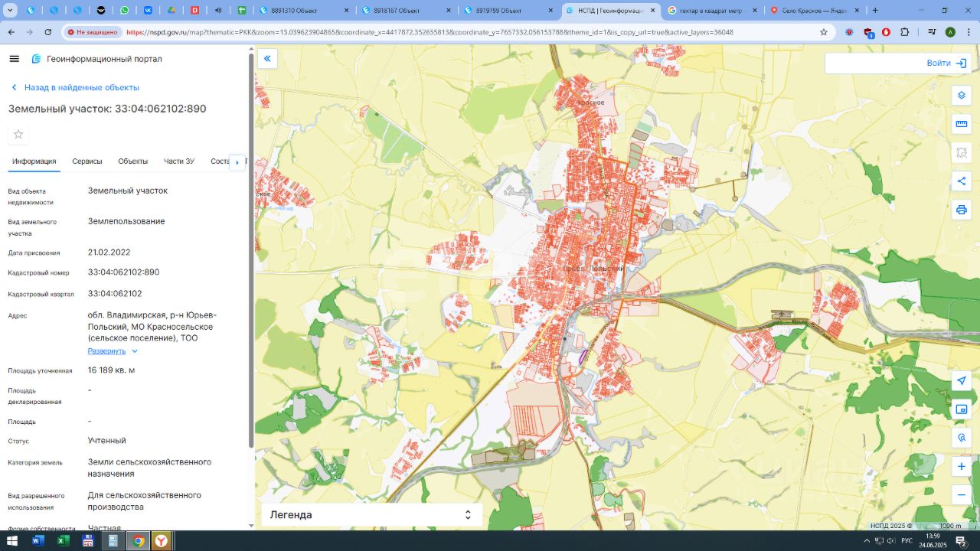Switch to the гектар в квадрат метр tab
The image size is (980, 551).
(x=712, y=11)
